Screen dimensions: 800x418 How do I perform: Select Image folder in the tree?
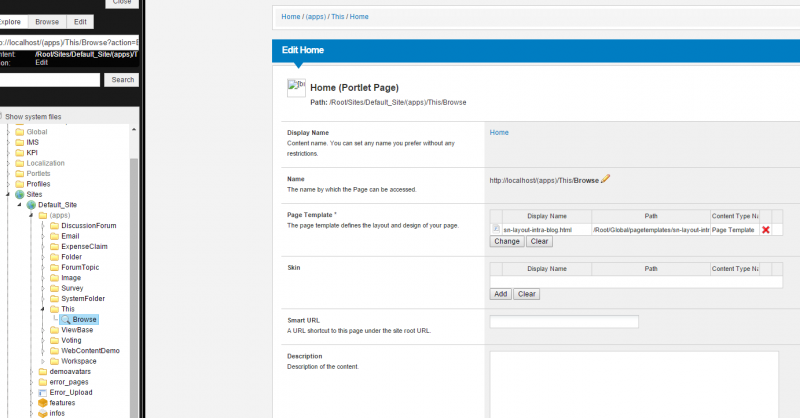point(71,278)
